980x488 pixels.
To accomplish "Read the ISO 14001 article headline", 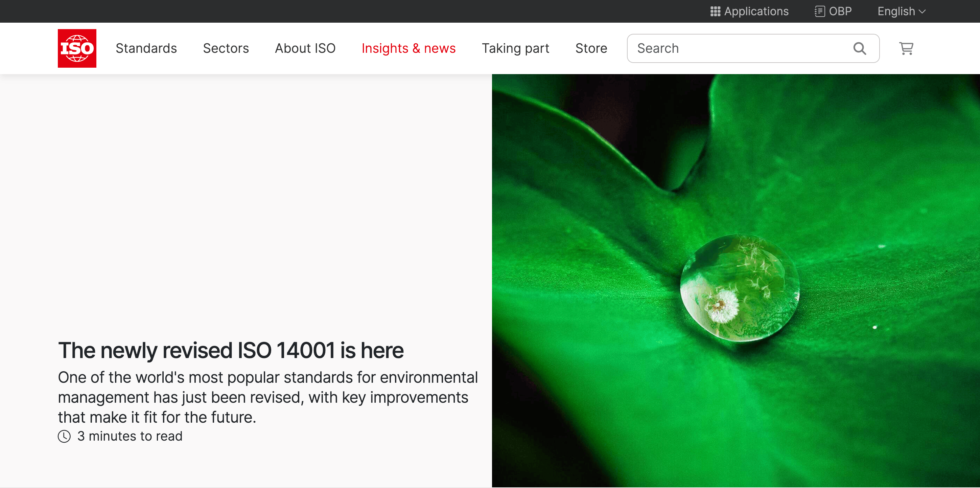I will coord(231,350).
